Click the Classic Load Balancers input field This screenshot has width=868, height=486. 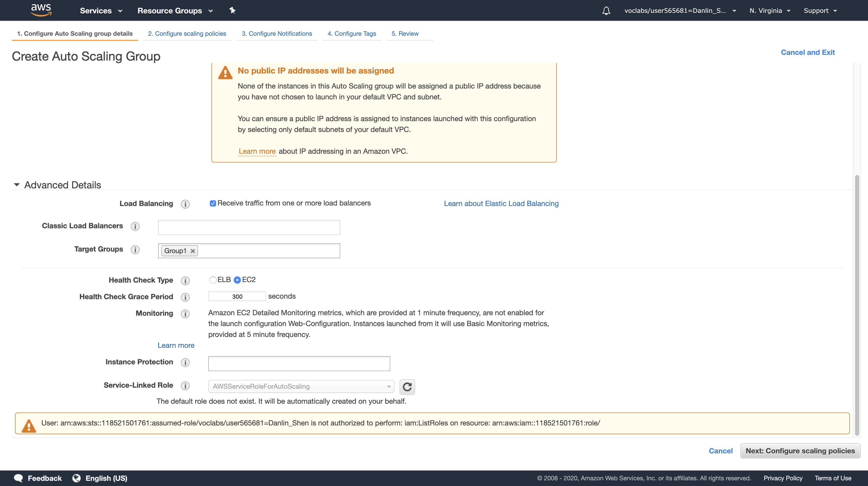click(249, 227)
